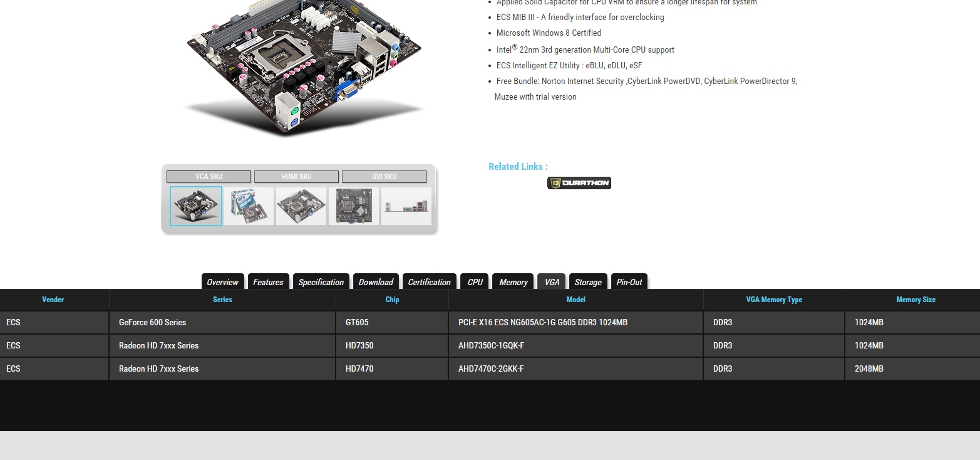Click the ECS MIB III overclocking bullet
This screenshot has height=460, width=980.
pyautogui.click(x=580, y=17)
